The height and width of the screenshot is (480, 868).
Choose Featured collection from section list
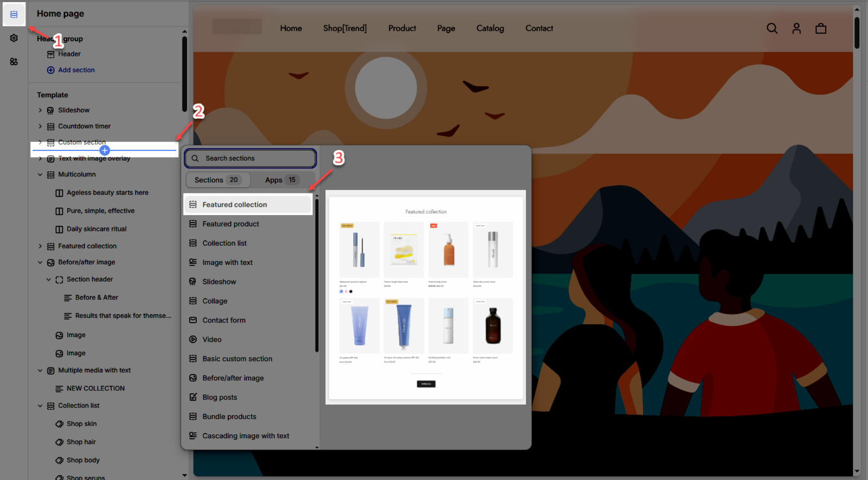(234, 205)
